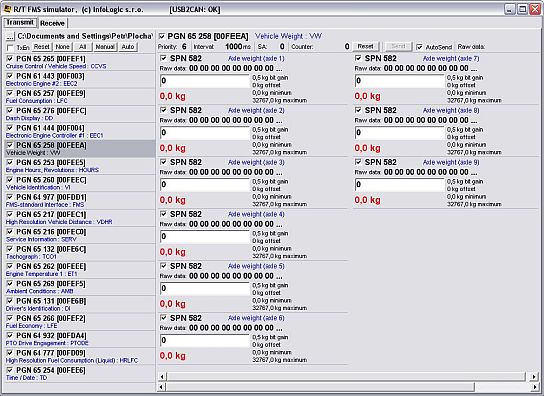Viewport: 544px width, 396px height.
Task: Click the None button
Action: (x=62, y=47)
